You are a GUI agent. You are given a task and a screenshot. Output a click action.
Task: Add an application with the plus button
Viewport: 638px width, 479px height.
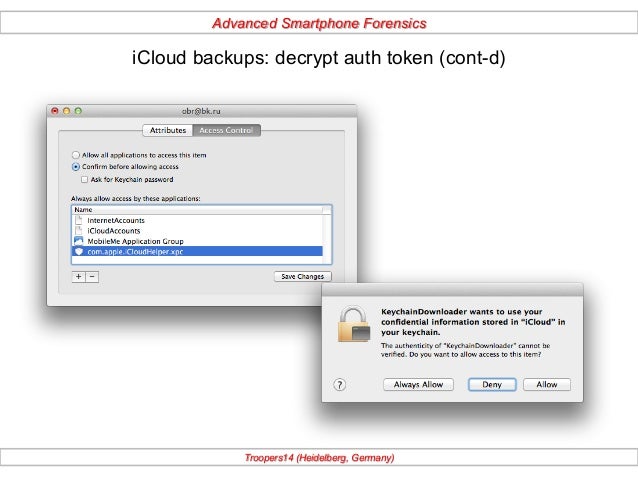click(x=79, y=277)
